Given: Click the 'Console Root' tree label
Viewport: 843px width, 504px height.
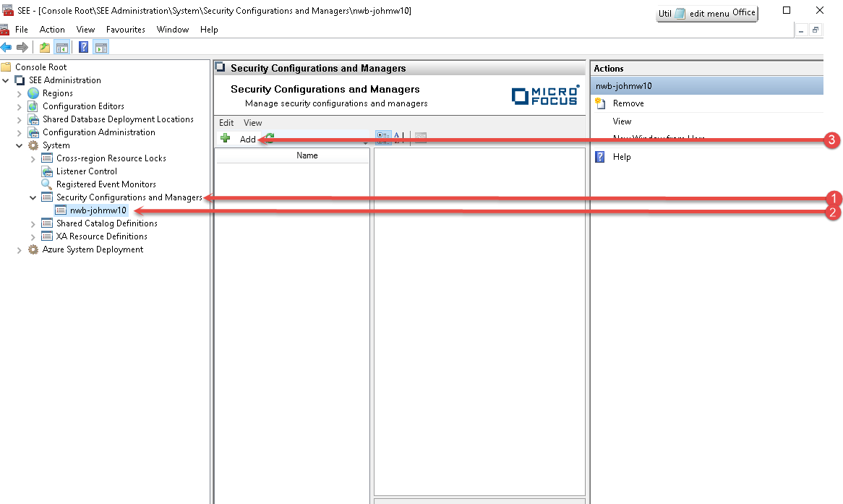Looking at the screenshot, I should (x=41, y=67).
